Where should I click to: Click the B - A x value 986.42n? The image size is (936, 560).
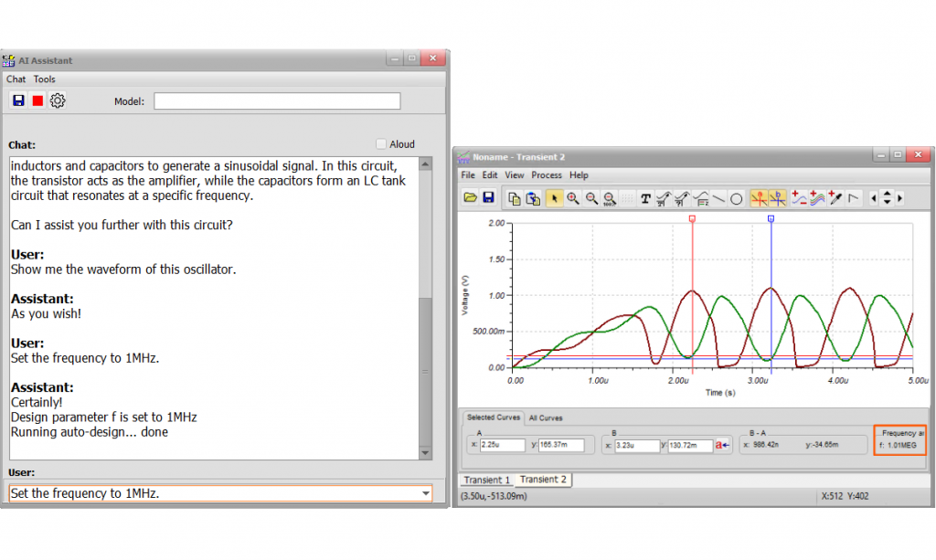[x=766, y=445]
